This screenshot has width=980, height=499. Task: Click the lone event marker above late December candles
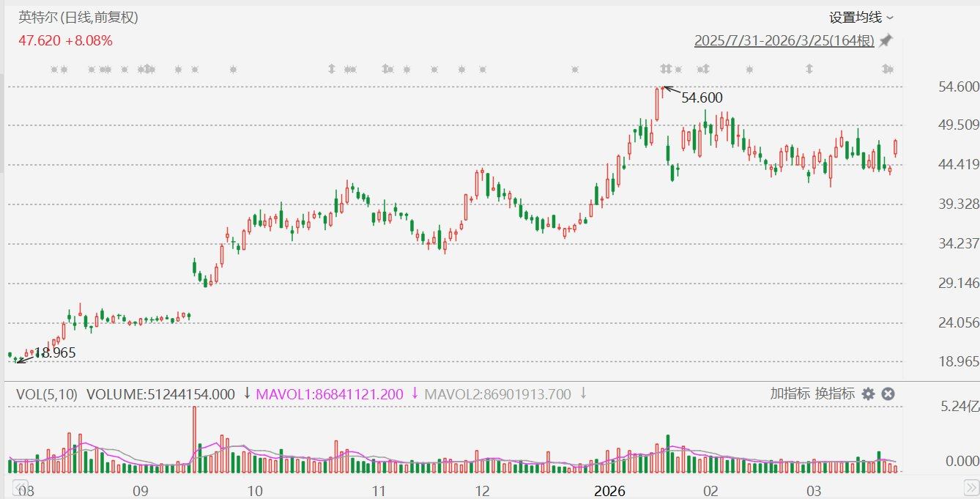574,70
